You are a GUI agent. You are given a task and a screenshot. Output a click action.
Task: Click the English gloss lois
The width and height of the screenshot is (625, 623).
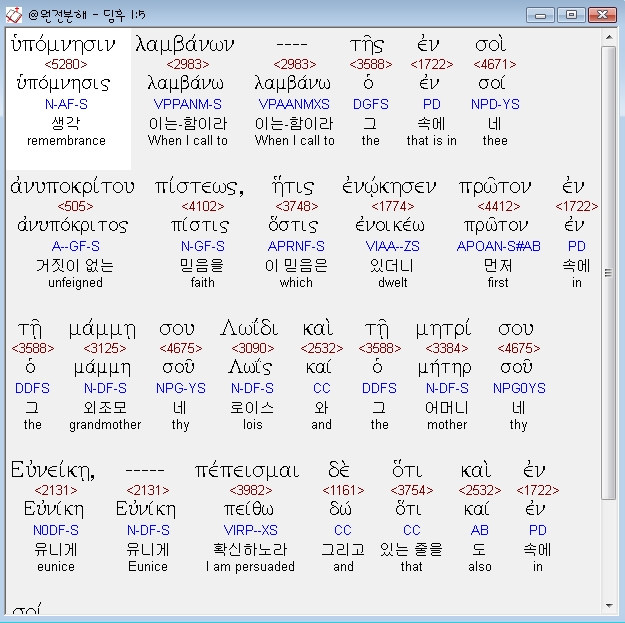(x=253, y=425)
